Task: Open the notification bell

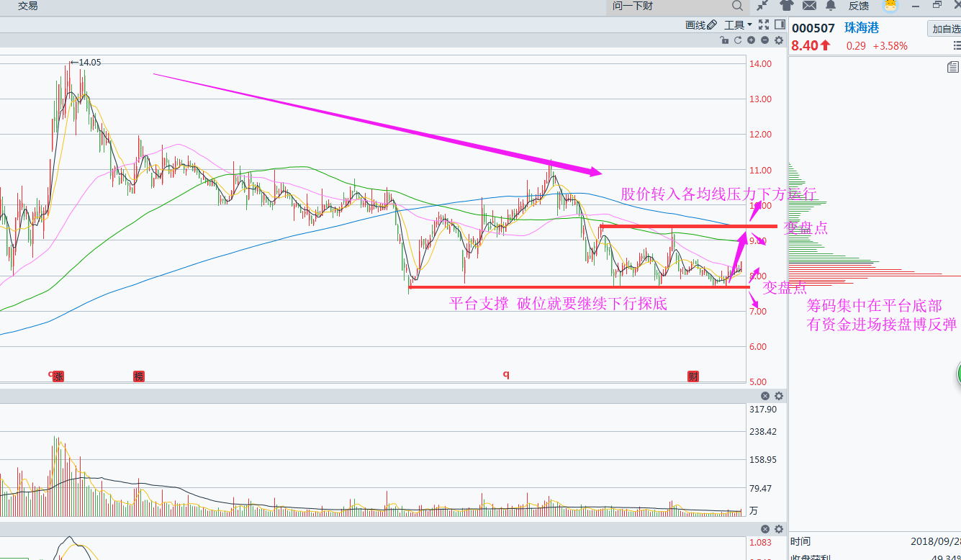Action: pos(831,6)
